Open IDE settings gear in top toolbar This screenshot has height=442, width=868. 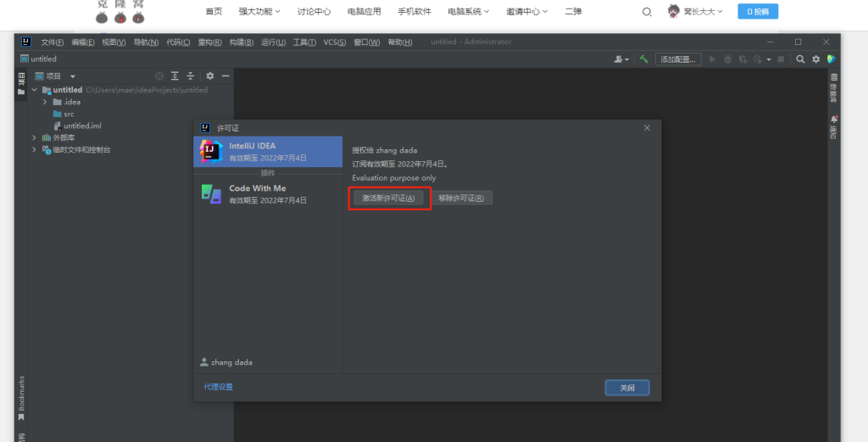816,59
